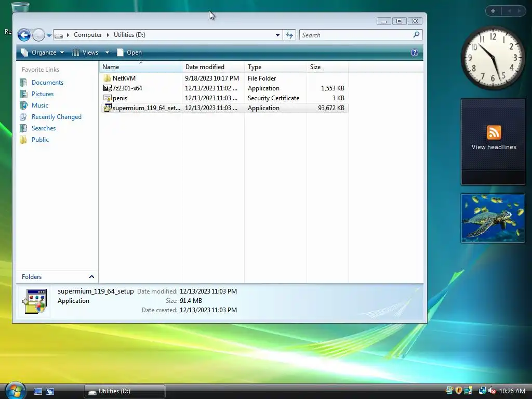The width and height of the screenshot is (532, 399).
Task: Click the 91.4 MB size value
Action: coord(191,301)
